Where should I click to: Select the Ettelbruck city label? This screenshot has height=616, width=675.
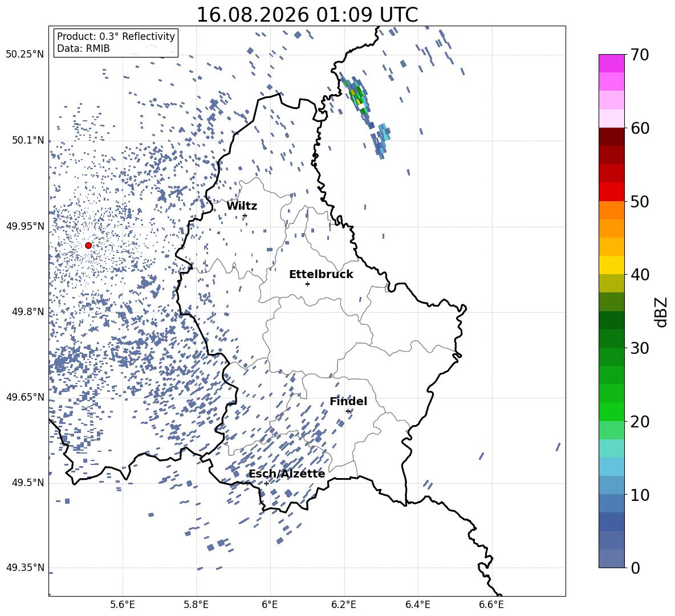tap(321, 275)
